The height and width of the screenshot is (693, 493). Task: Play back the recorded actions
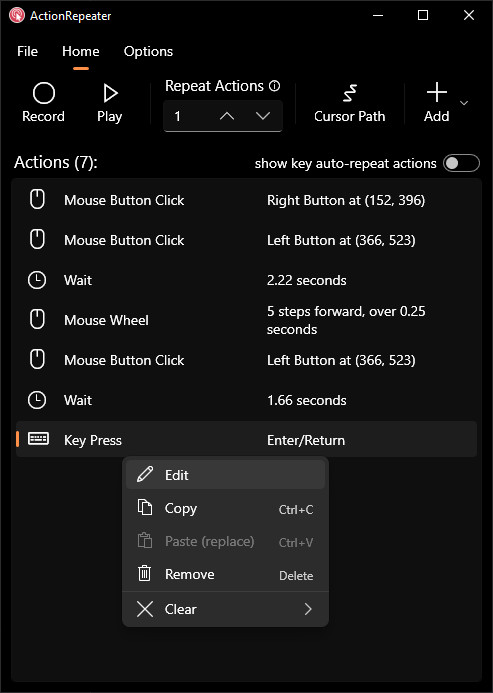point(109,103)
